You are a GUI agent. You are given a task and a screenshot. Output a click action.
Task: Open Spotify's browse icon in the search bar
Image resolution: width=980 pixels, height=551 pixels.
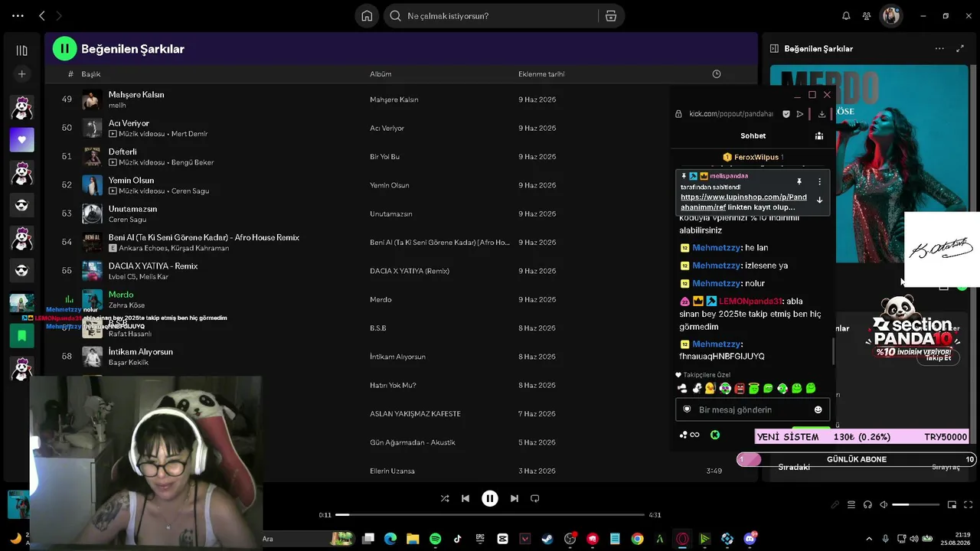tap(610, 16)
